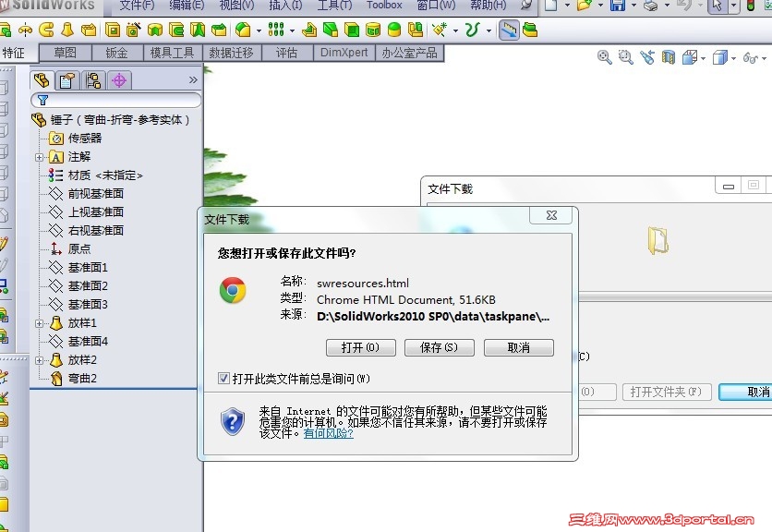772x532 pixels.
Task: Click the green Dome feature icon
Action: point(394,30)
